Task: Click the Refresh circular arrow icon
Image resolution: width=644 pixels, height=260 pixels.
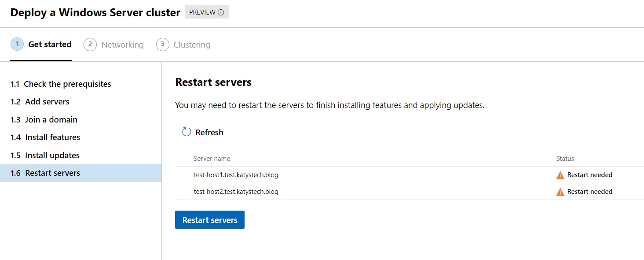Action: coord(187,132)
